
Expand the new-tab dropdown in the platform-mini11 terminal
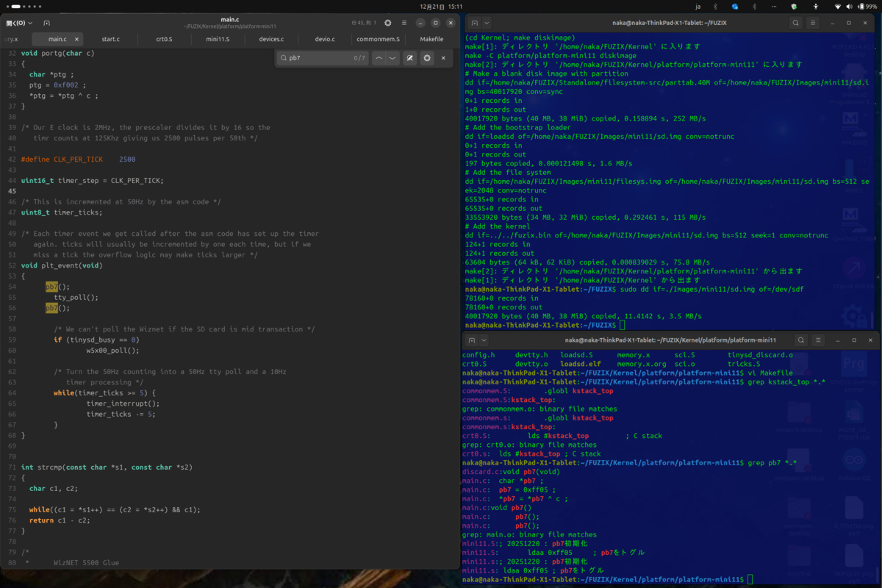coord(484,340)
